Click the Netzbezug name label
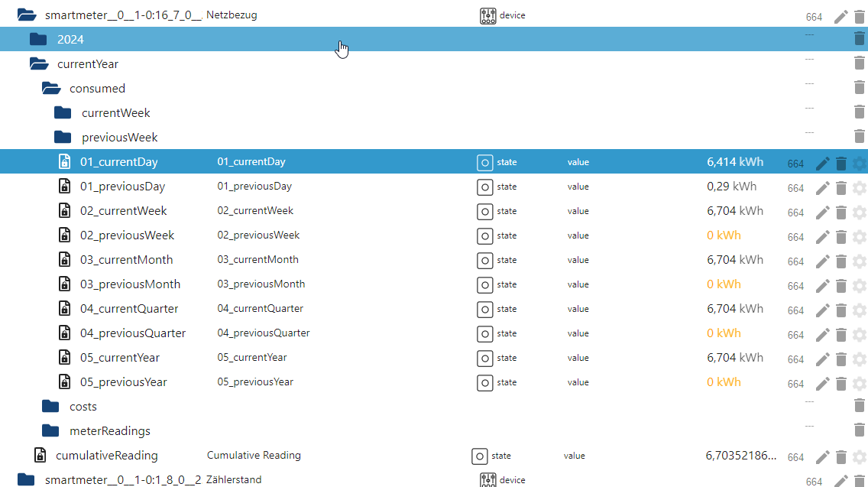The width and height of the screenshot is (868, 487). click(x=232, y=15)
